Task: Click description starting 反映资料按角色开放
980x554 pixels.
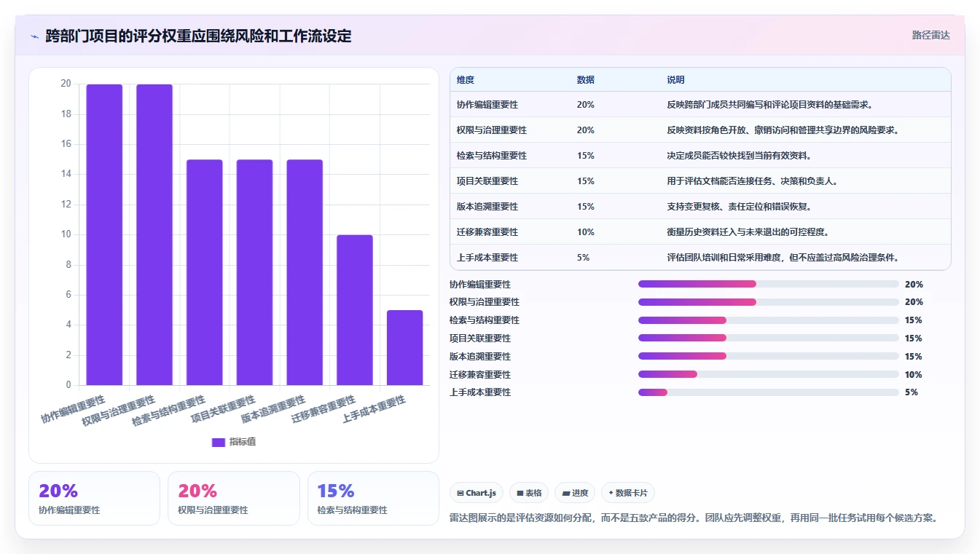Action: point(783,130)
